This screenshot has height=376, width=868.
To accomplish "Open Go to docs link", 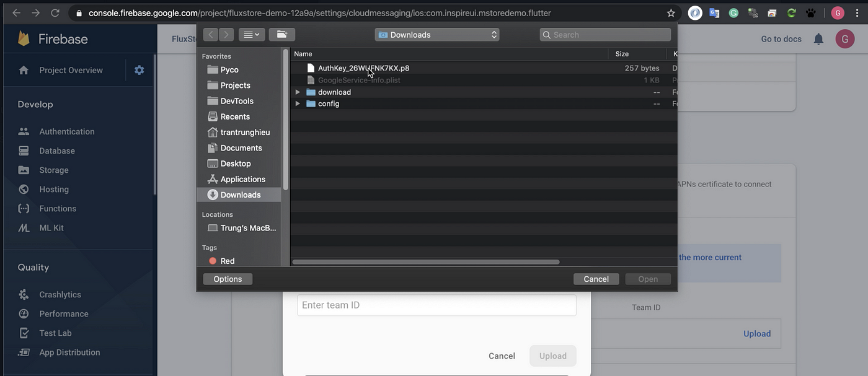I will click(x=781, y=39).
